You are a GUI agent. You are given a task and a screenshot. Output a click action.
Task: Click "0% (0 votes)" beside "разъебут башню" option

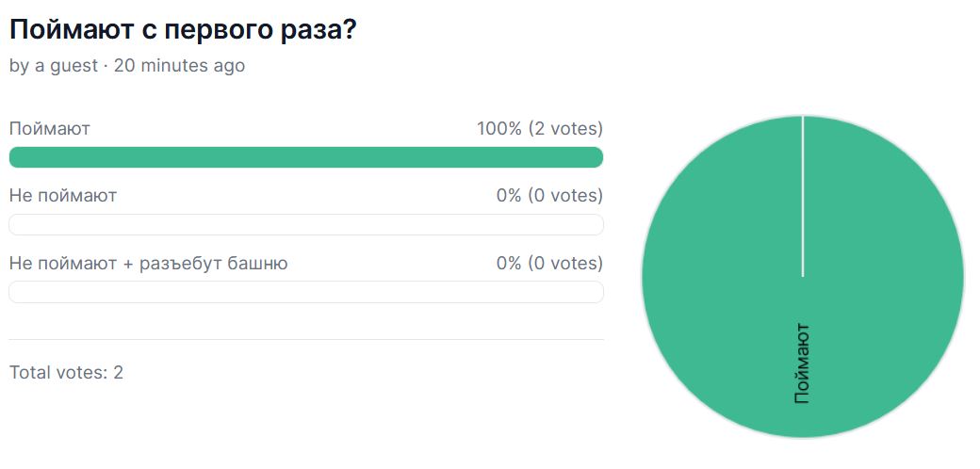coord(550,263)
